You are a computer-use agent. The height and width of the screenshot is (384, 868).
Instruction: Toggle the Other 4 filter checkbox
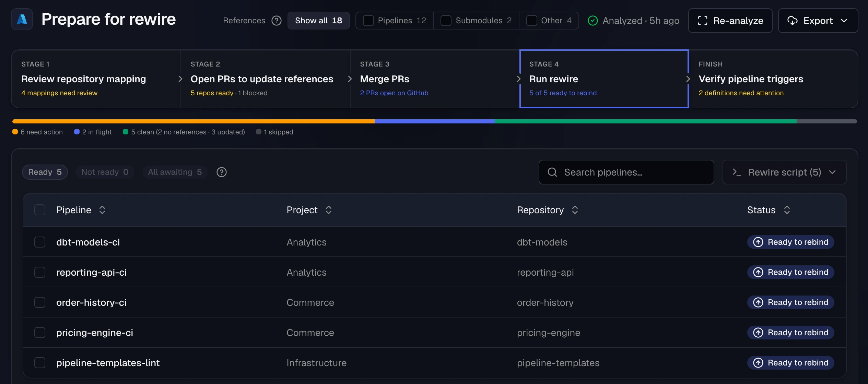pyautogui.click(x=532, y=21)
